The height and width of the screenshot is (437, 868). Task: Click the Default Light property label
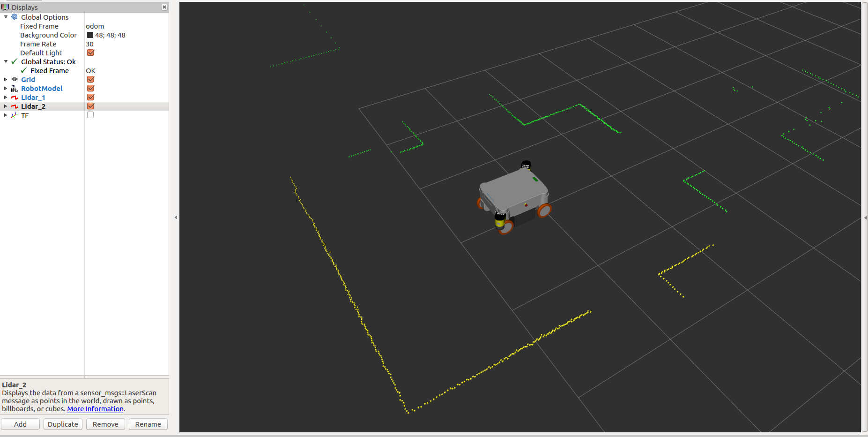41,53
